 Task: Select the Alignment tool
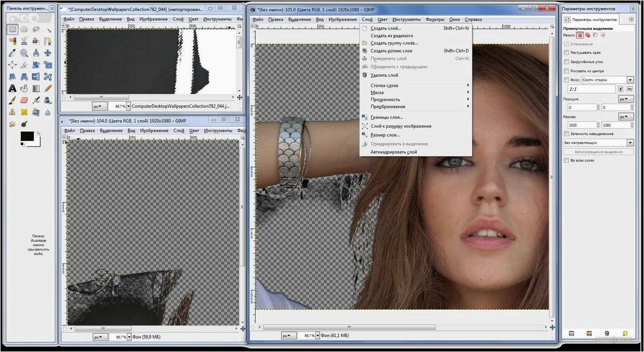pyautogui.click(x=12, y=65)
